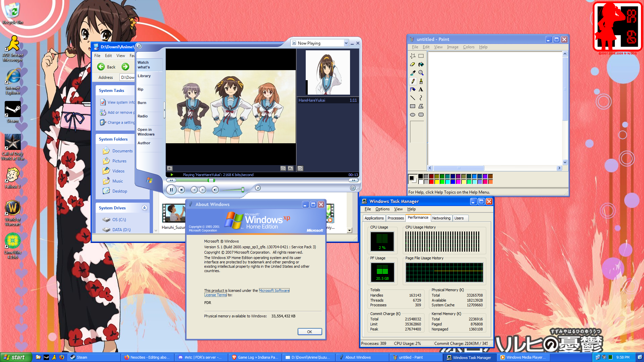Click the Media Player fast forward button

pos(353,180)
